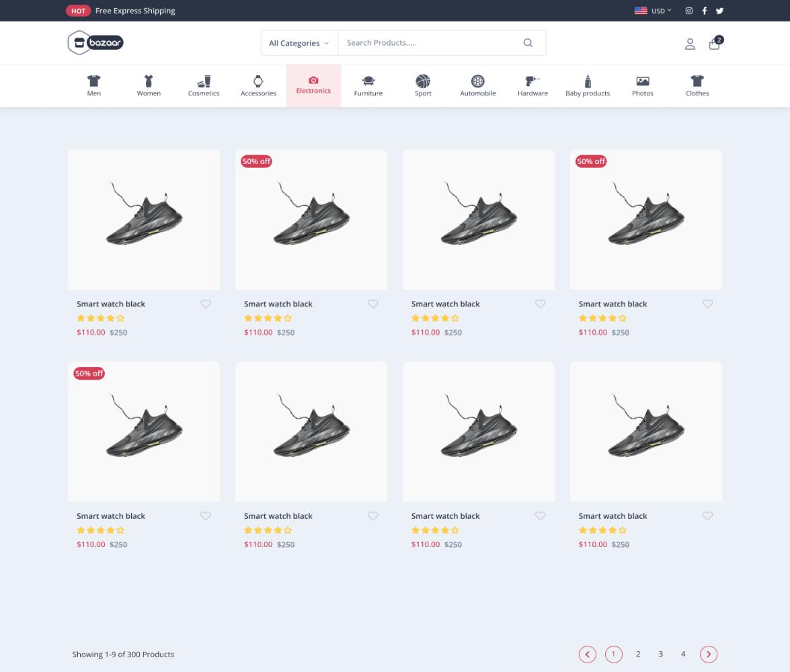Open second product's Smart watch black title
Screen dimensions: 790x672
278,304
